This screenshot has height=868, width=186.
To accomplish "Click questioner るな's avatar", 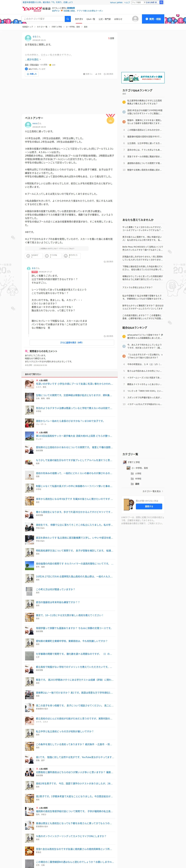I will (28, 38).
